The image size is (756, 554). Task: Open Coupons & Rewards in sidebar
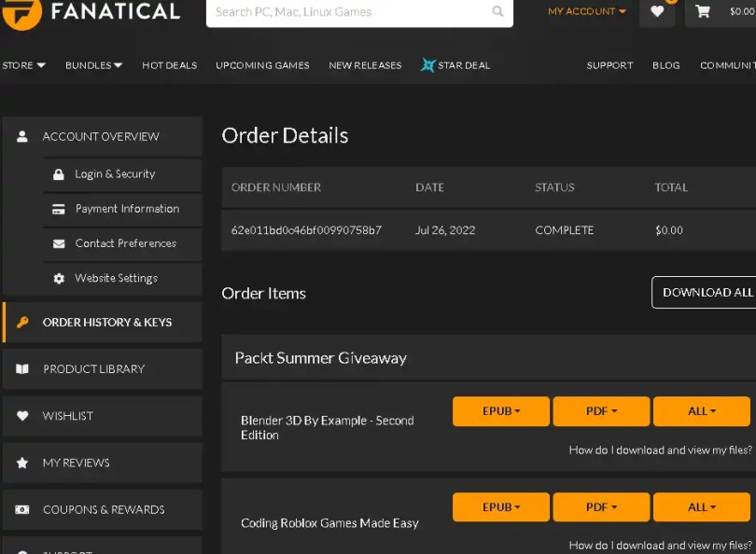point(103,509)
